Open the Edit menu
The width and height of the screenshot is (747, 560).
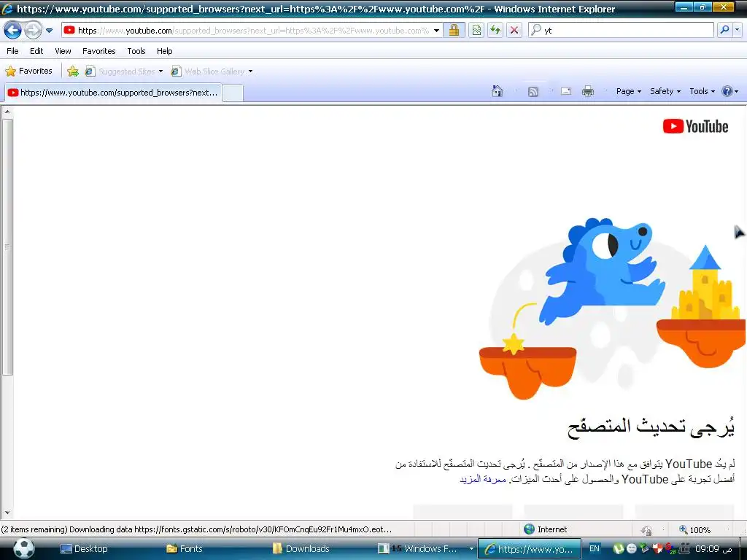36,51
